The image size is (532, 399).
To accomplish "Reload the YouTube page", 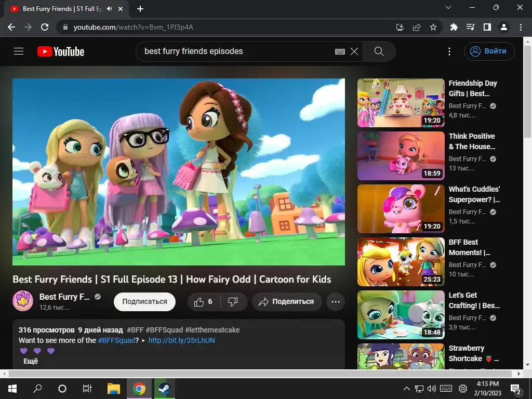I will pos(45,27).
